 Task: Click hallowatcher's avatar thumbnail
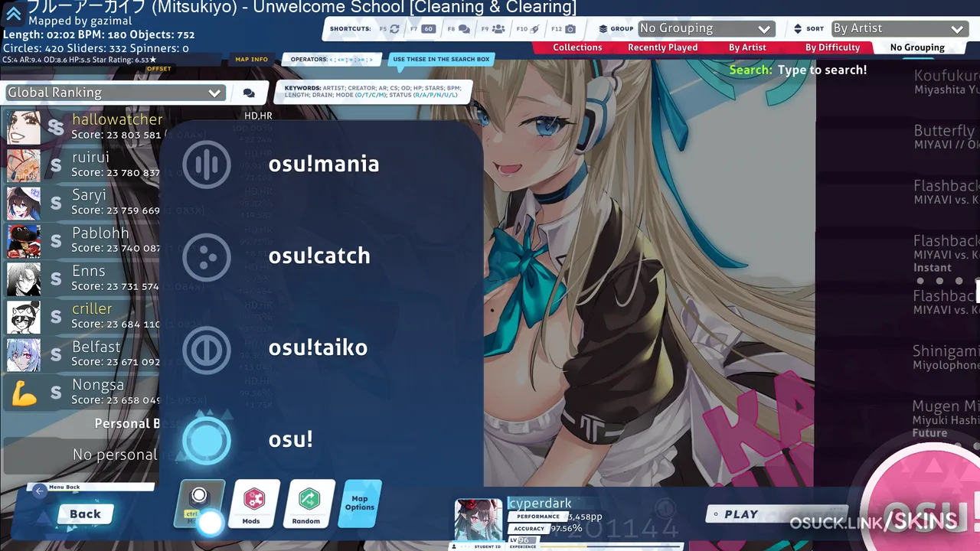pos(24,127)
